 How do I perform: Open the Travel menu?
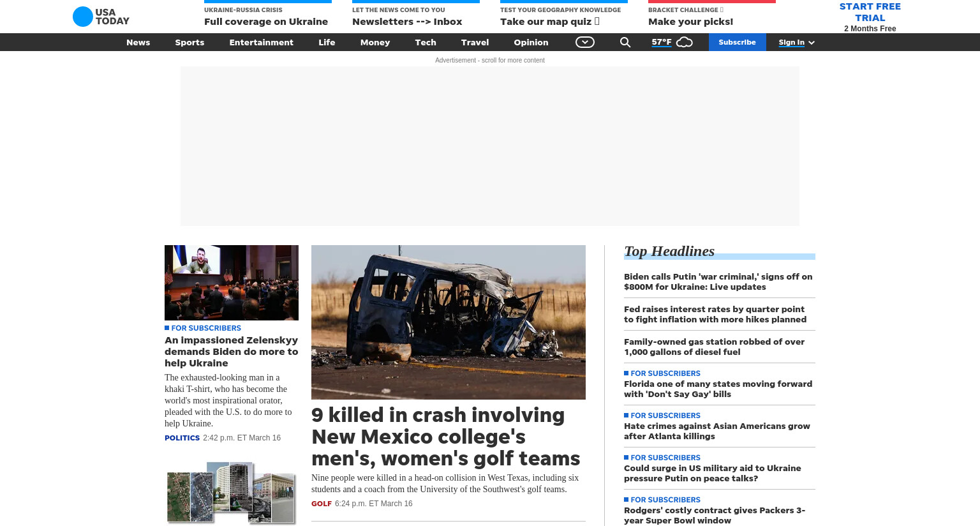point(475,42)
